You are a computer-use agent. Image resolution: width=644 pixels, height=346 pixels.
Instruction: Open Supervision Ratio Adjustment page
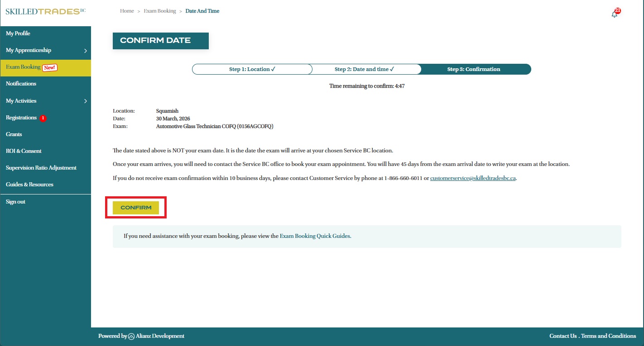point(41,168)
